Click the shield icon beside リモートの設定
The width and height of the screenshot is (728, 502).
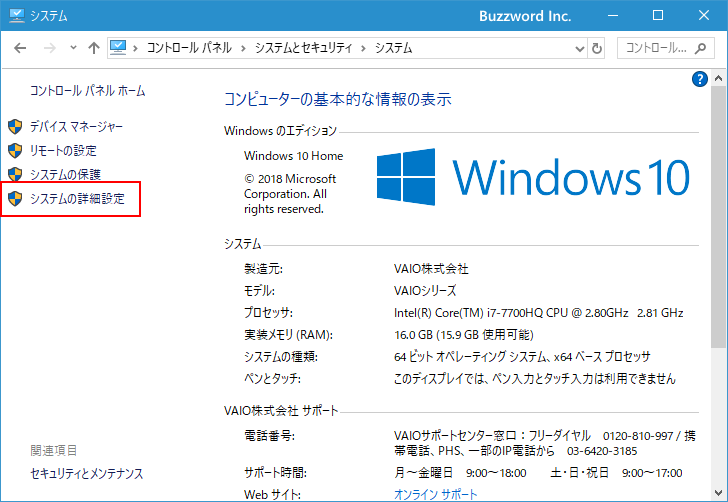coord(15,151)
